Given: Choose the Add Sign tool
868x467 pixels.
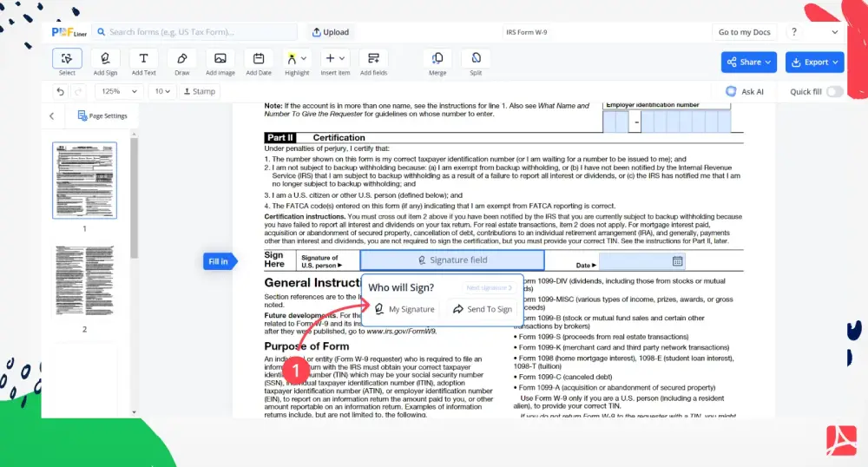Looking at the screenshot, I should tap(105, 62).
